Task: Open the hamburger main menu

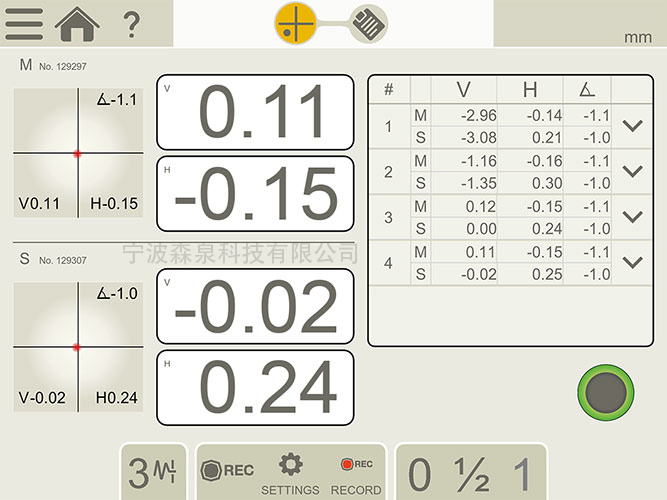Action: (x=24, y=23)
